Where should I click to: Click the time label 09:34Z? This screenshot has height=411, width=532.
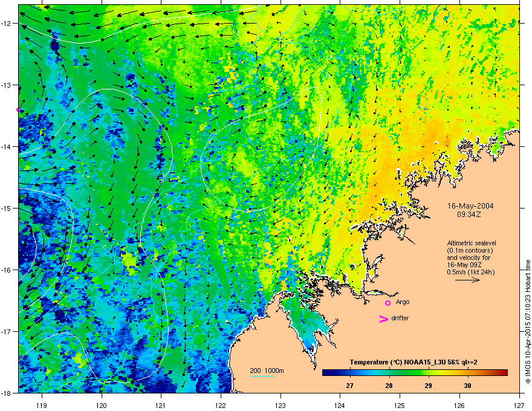point(469,215)
